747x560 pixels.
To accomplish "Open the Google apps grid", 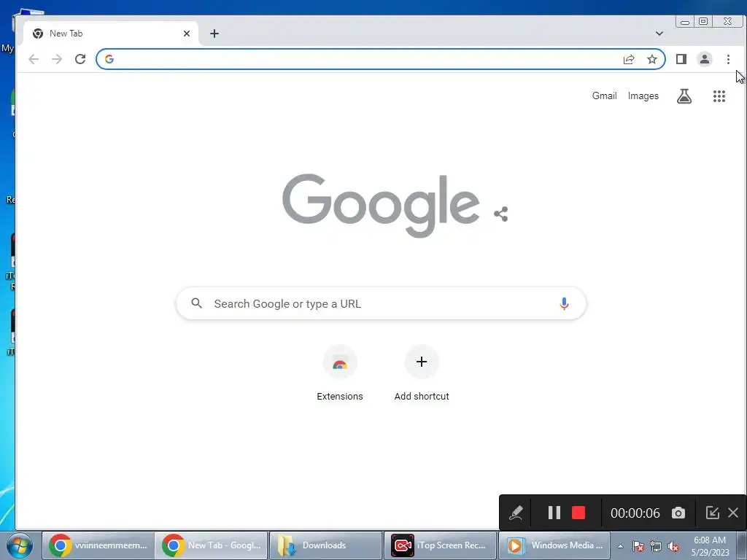I will tap(719, 96).
